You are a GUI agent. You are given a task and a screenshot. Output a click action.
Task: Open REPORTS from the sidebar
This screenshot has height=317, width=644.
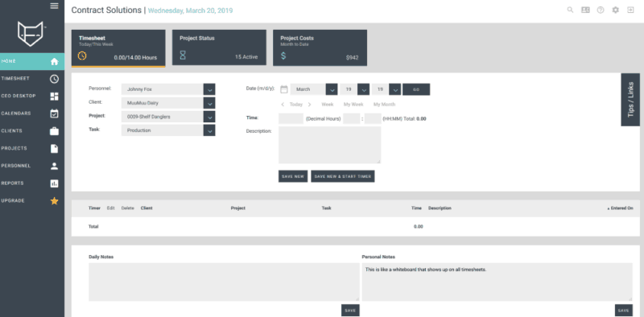pos(32,183)
